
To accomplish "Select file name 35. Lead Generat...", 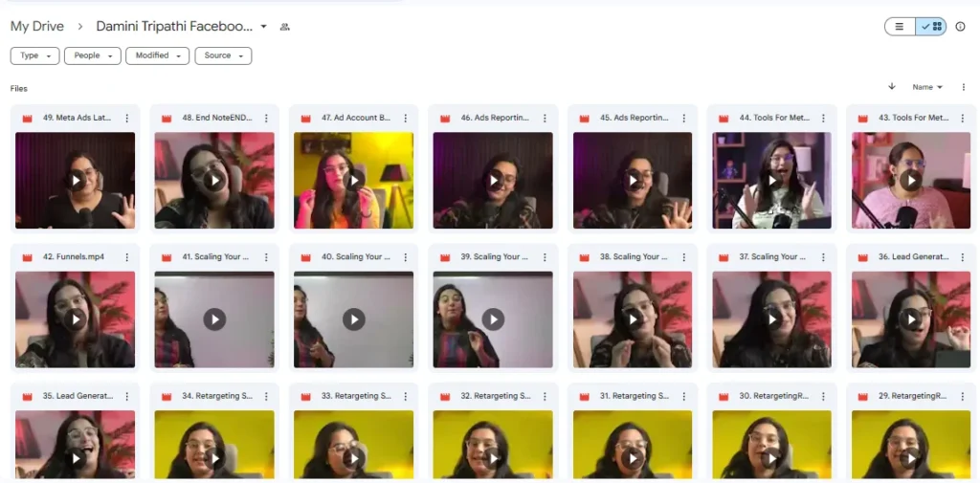I will coord(78,397).
